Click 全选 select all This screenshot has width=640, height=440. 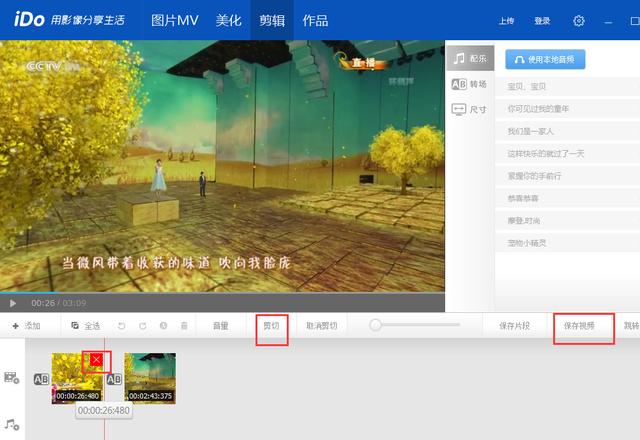86,326
